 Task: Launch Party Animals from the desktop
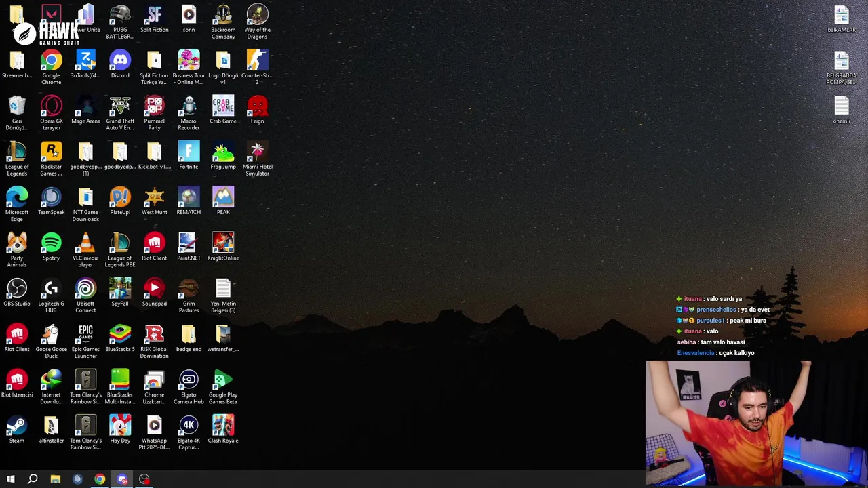point(17,243)
